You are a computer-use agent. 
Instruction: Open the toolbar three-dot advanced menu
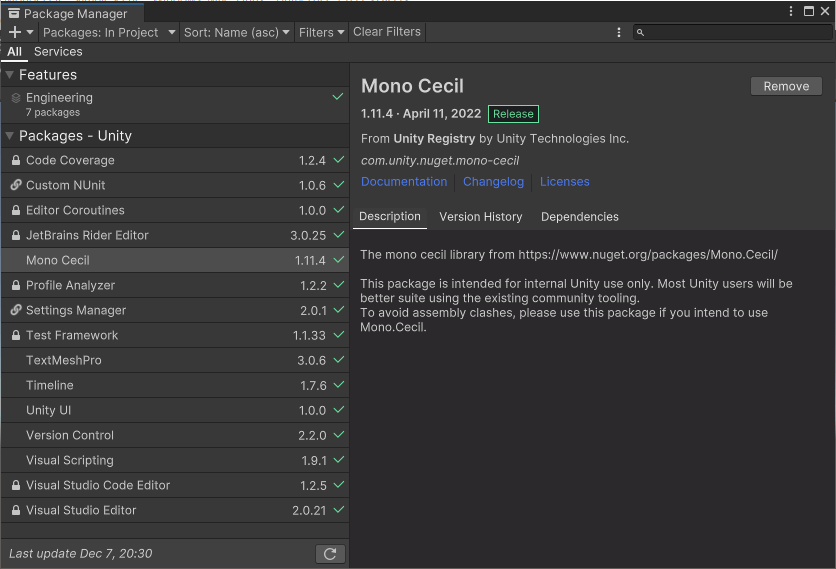tap(618, 33)
